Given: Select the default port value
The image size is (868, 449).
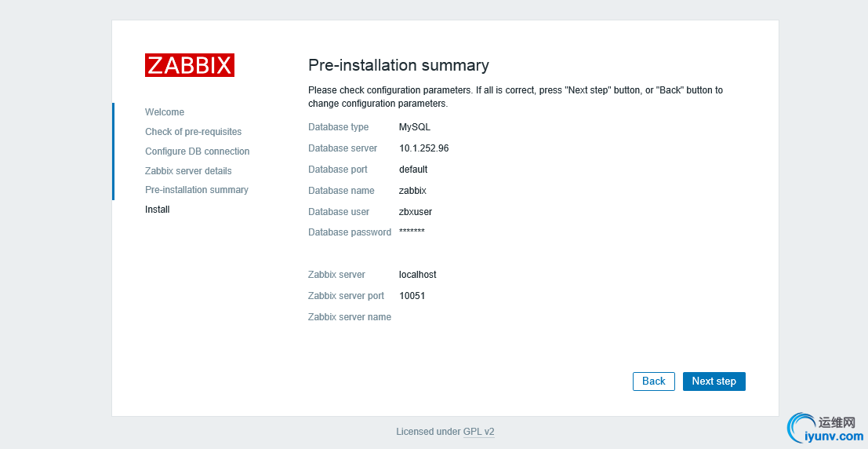Looking at the screenshot, I should [413, 169].
